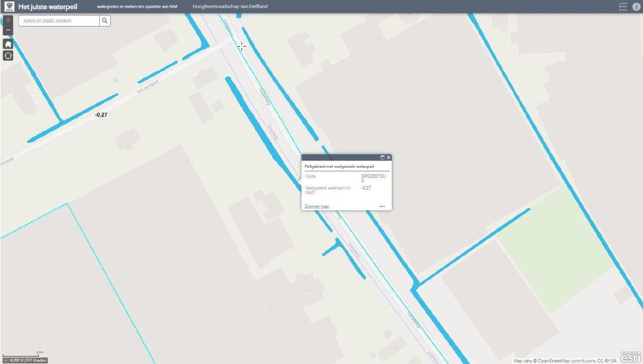Image resolution: width=643 pixels, height=364 pixels.
Task: Open the popup's three-dot actions menu
Action: click(x=382, y=206)
